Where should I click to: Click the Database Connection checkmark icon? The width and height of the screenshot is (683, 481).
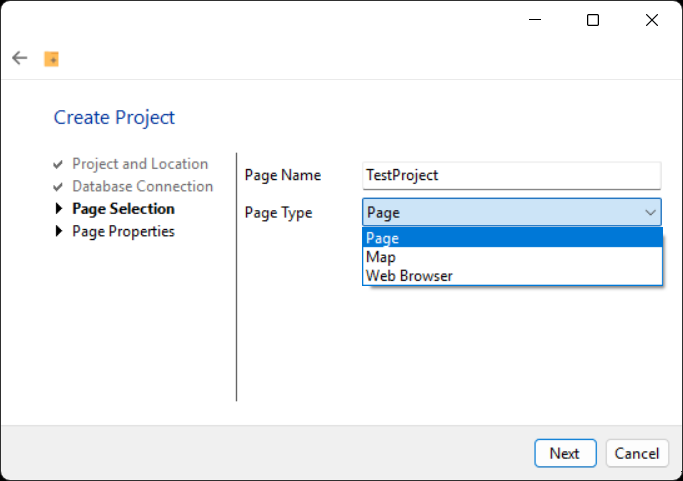coord(58,187)
